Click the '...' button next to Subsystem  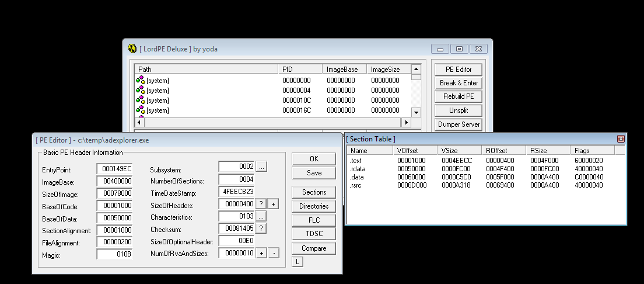[x=261, y=167]
